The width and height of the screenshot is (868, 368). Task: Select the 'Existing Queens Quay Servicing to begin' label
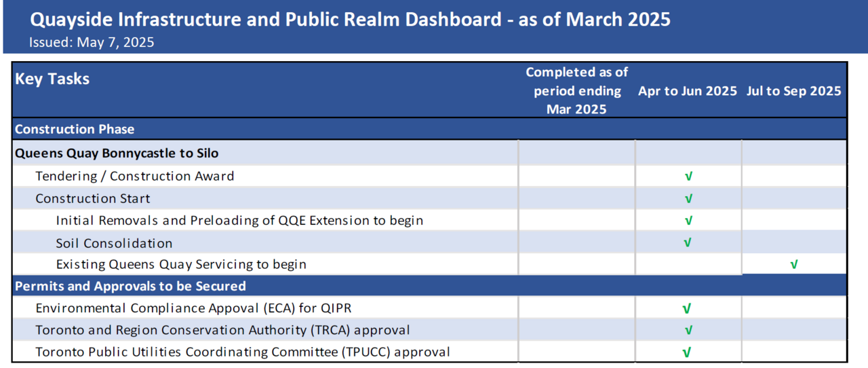(181, 264)
